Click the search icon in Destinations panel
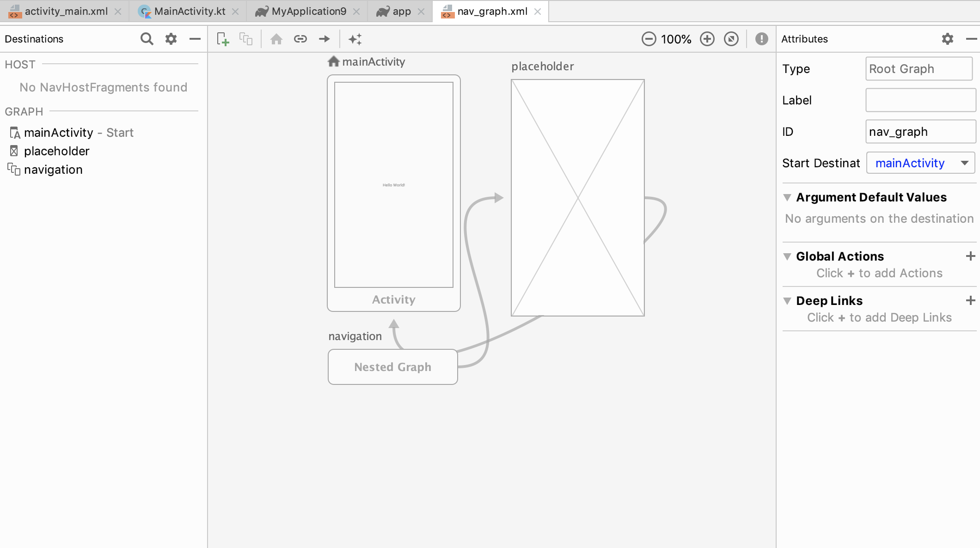Image resolution: width=980 pixels, height=548 pixels. click(147, 38)
